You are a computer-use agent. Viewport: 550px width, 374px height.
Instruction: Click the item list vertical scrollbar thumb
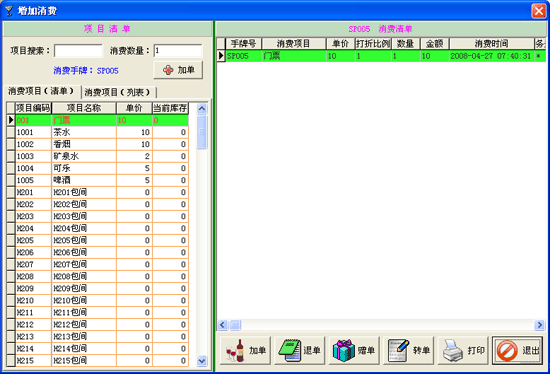click(x=202, y=132)
